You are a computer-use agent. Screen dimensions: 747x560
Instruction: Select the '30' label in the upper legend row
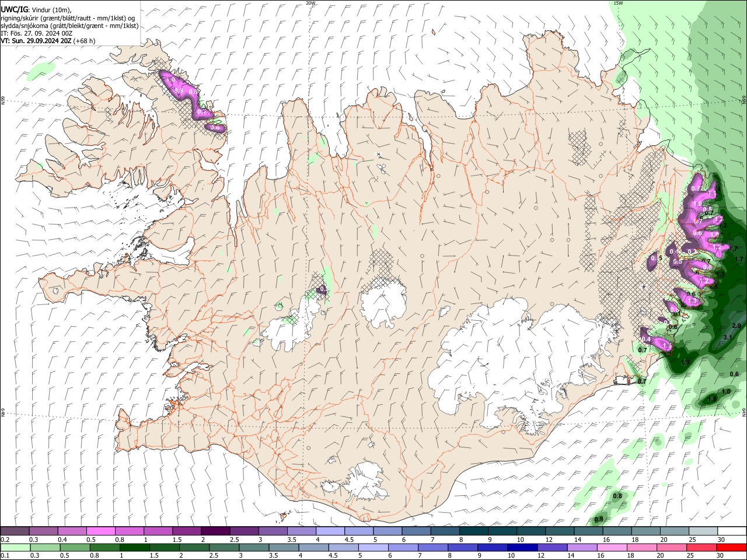click(721, 540)
